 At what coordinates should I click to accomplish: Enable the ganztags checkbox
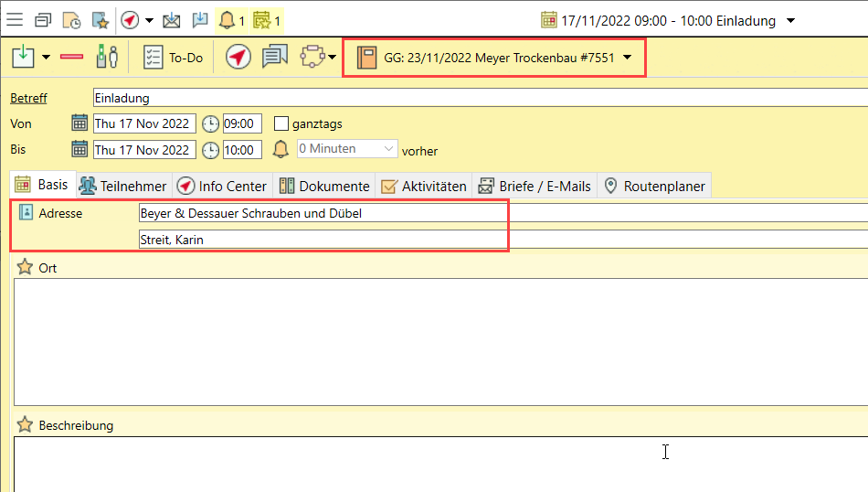[x=281, y=123]
